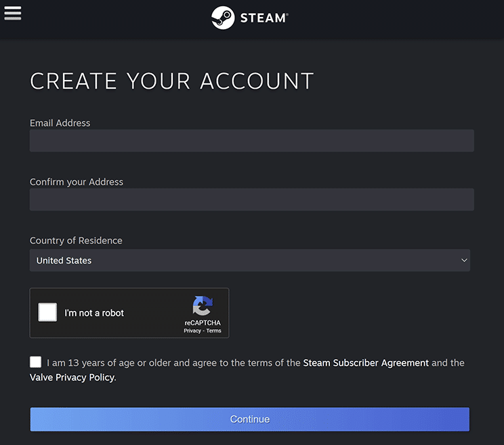
Task: Focus the Email Address input field
Action: pos(251,141)
